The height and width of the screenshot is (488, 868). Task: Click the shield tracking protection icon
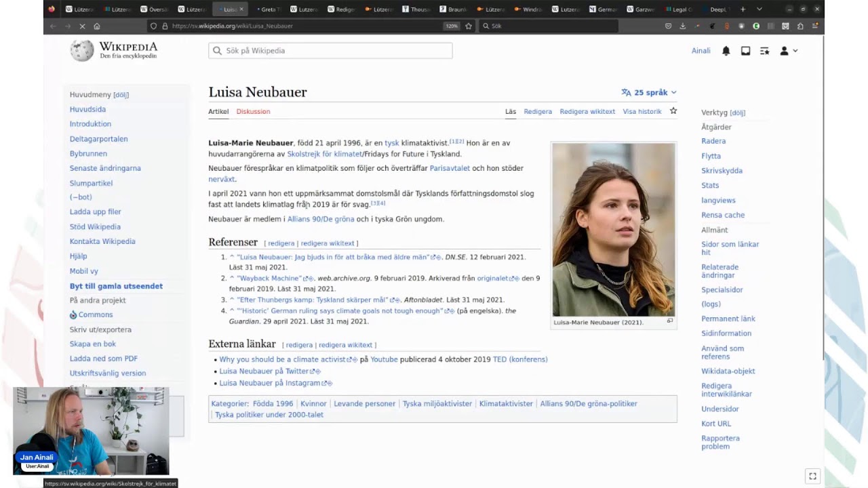pyautogui.click(x=154, y=26)
